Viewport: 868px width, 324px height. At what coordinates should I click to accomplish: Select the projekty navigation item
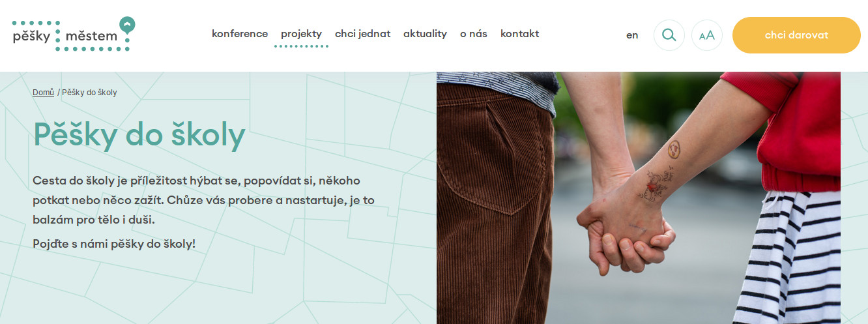[301, 34]
